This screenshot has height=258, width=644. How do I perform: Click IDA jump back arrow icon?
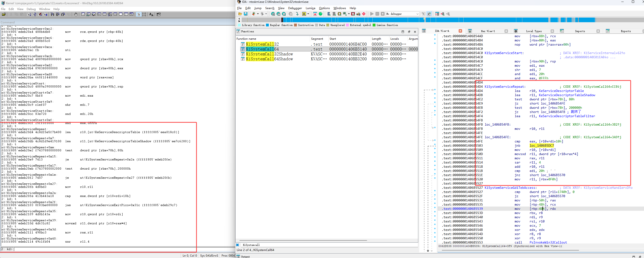click(x=254, y=14)
